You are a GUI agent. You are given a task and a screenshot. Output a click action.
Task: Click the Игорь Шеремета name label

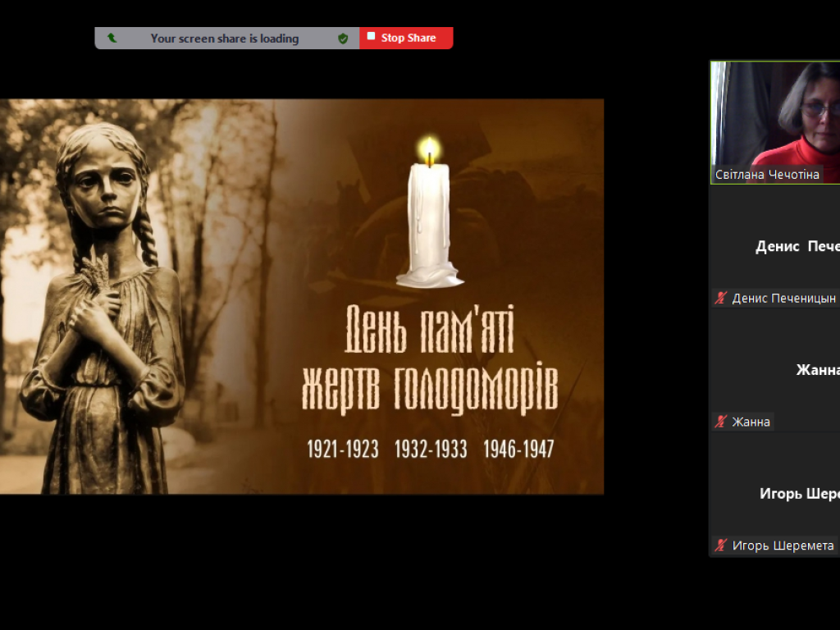click(783, 546)
